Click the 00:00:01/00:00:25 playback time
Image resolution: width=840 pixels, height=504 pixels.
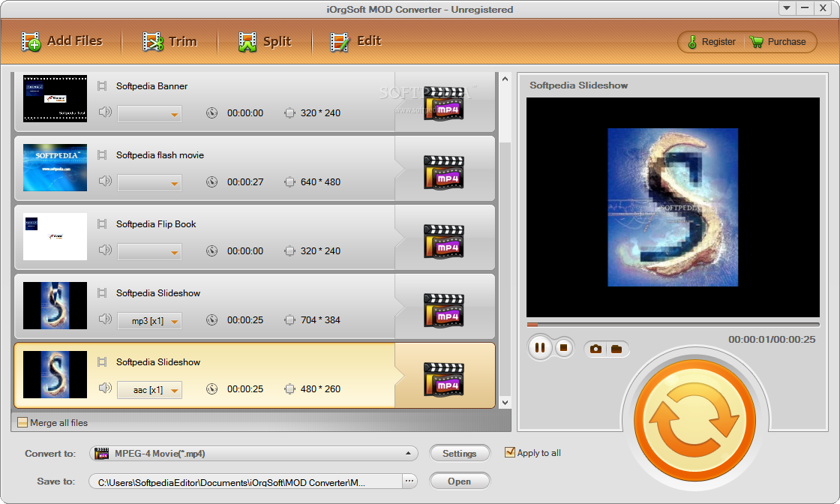tap(772, 340)
